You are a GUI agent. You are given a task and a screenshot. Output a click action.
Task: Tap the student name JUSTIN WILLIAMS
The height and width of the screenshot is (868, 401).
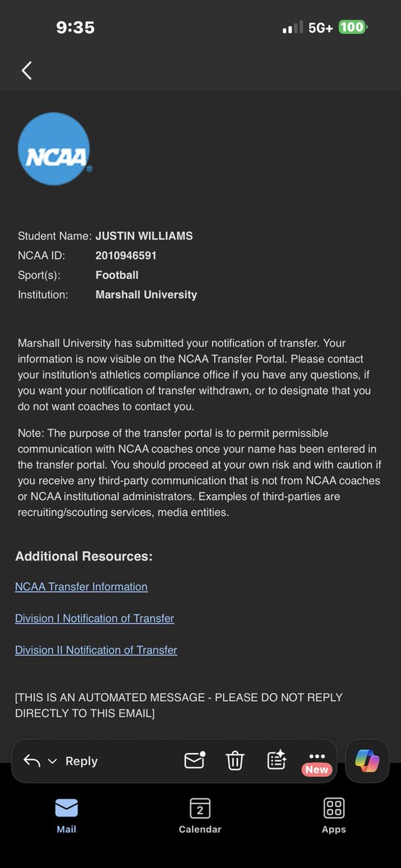click(144, 236)
